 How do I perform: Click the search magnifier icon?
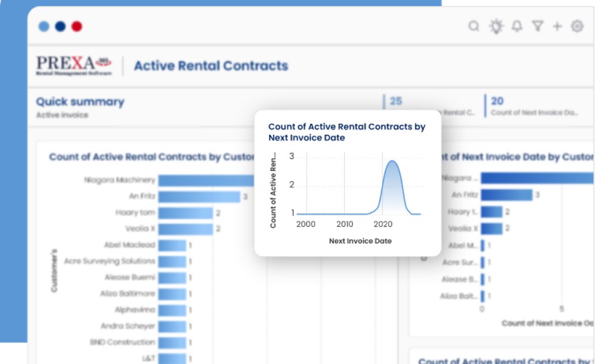click(x=474, y=26)
